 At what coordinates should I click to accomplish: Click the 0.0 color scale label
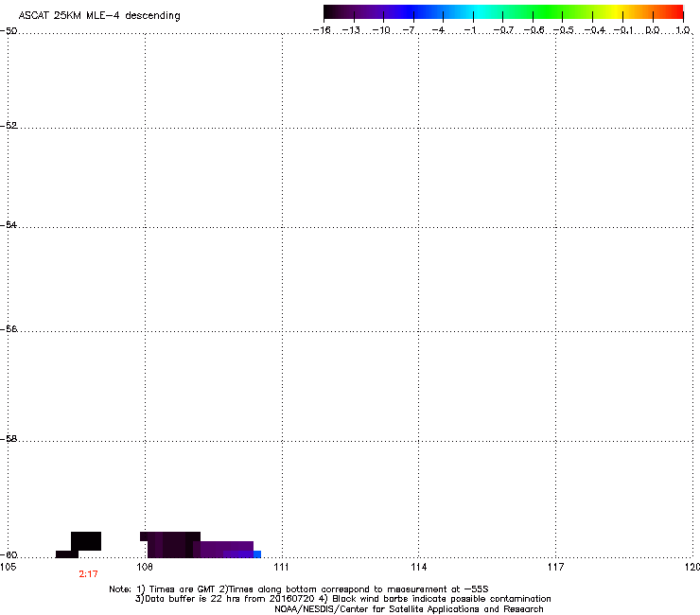tap(653, 30)
